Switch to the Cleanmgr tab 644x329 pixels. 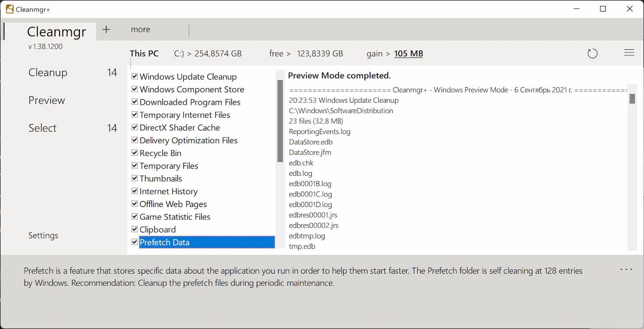[56, 32]
